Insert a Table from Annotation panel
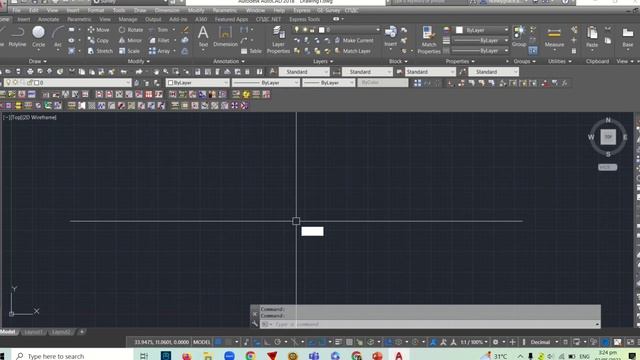Viewport: 640px width, 360px height. click(251, 51)
